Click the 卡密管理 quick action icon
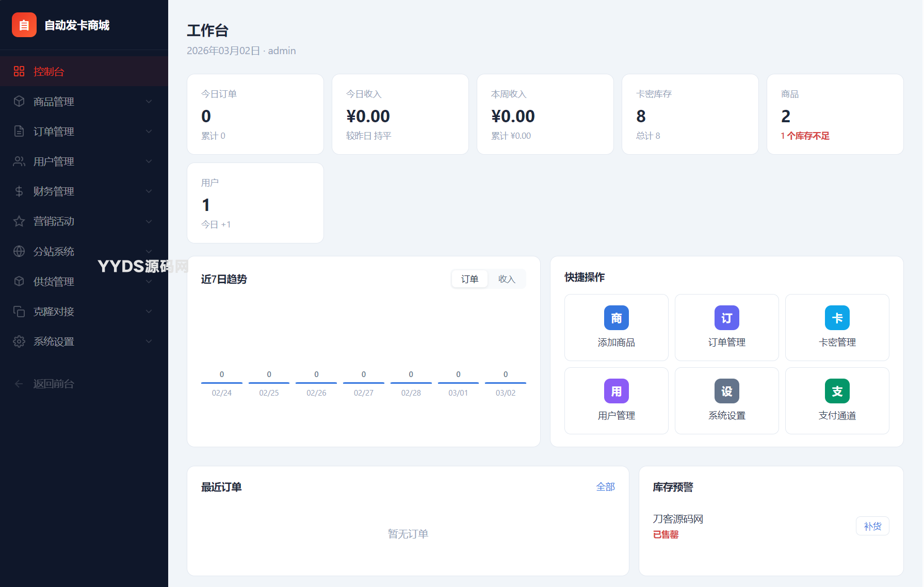This screenshot has height=587, width=924. 837,318
